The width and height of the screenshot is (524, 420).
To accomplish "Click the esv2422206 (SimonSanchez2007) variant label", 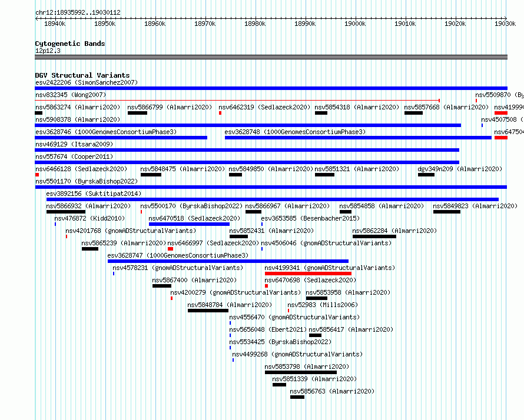I will (x=87, y=82).
